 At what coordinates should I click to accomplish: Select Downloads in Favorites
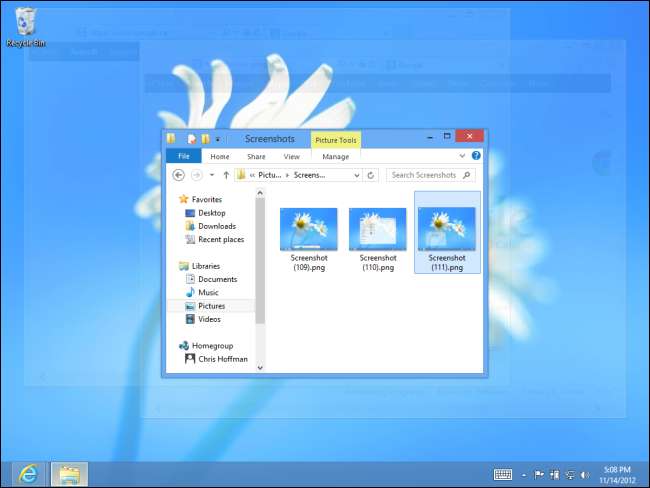pos(216,226)
